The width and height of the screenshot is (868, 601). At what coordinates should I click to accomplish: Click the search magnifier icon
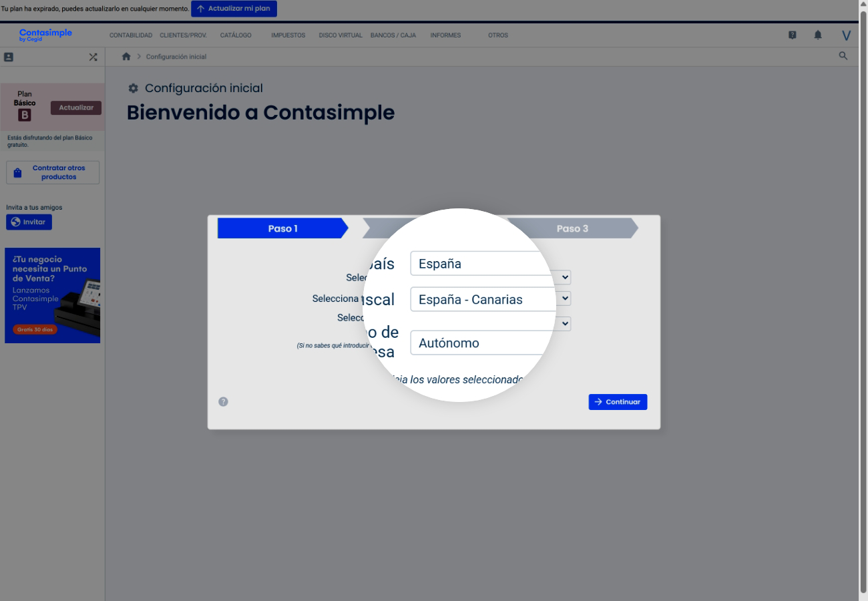[843, 56]
